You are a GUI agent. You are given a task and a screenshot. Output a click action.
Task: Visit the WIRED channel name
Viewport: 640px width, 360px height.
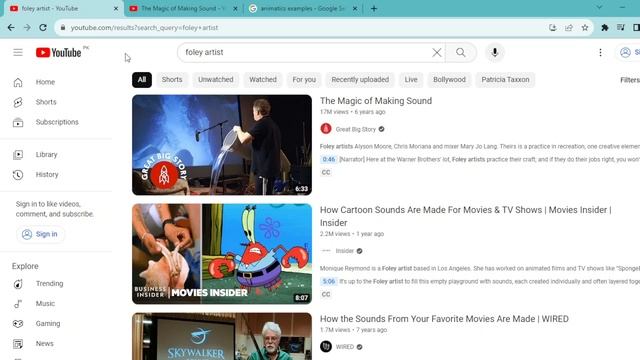click(344, 347)
